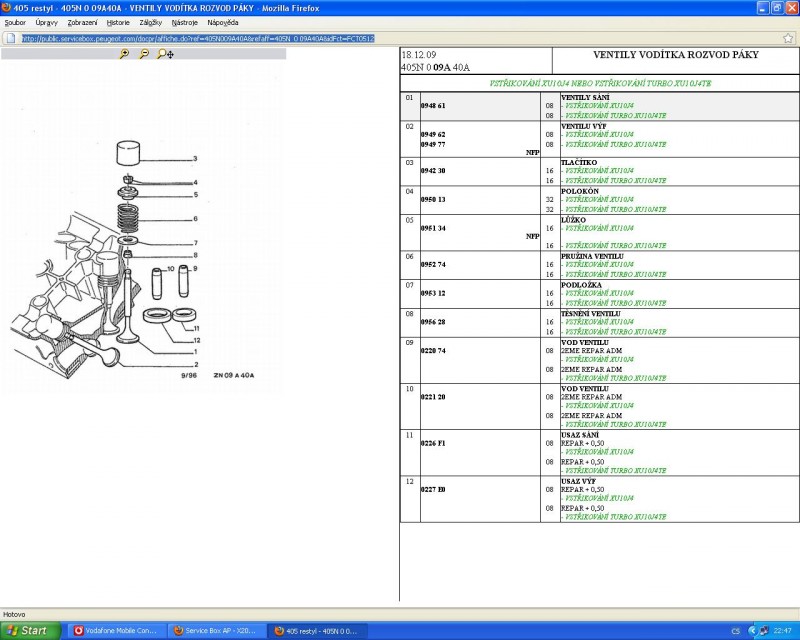Open the Zobrazení menu
This screenshot has width=800, height=640.
click(82, 21)
